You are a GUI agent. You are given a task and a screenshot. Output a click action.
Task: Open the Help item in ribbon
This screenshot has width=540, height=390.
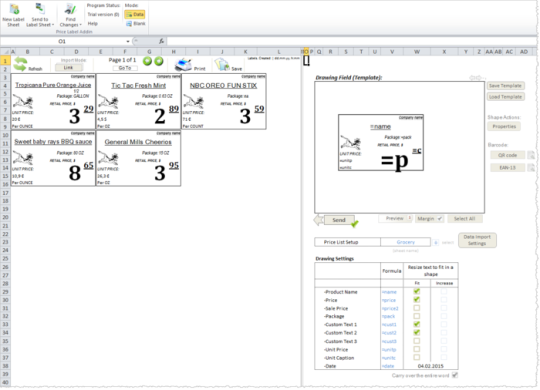tap(93, 23)
